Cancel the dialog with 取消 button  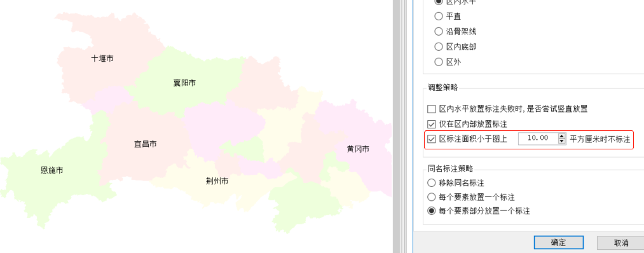click(x=621, y=243)
